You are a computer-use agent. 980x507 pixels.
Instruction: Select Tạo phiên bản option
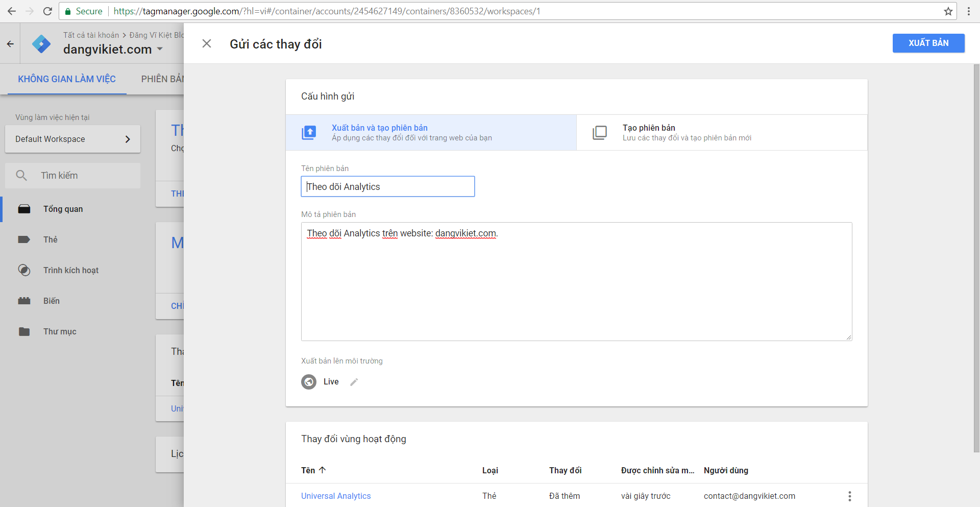722,132
